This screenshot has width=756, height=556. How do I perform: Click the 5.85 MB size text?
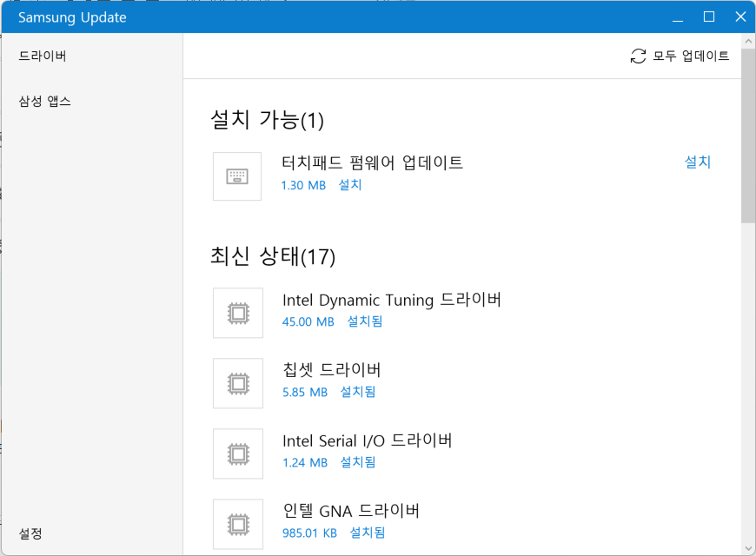click(x=305, y=392)
